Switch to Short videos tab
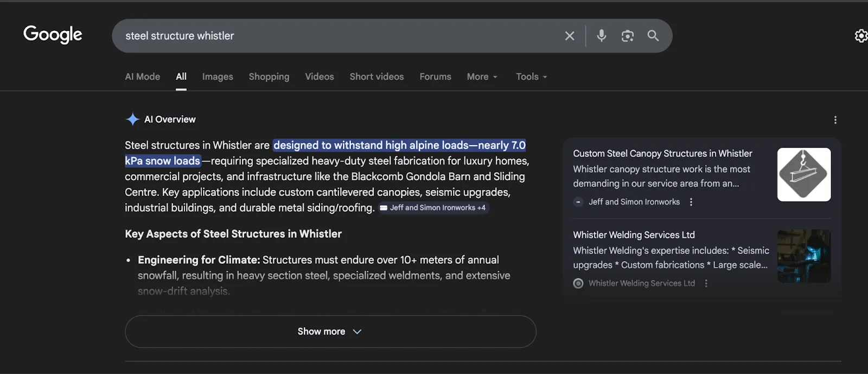The width and height of the screenshot is (868, 374). click(x=376, y=77)
